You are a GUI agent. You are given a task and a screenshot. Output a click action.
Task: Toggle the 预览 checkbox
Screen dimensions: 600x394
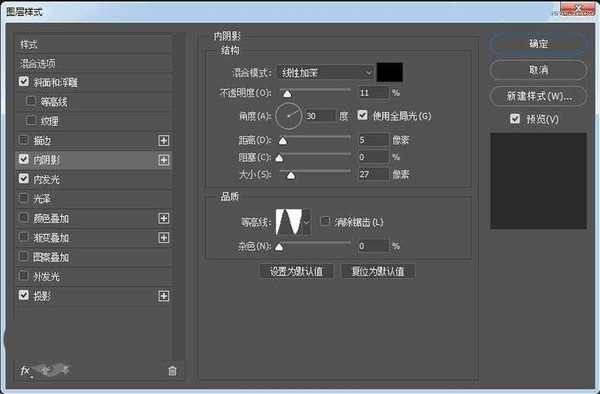tap(515, 119)
